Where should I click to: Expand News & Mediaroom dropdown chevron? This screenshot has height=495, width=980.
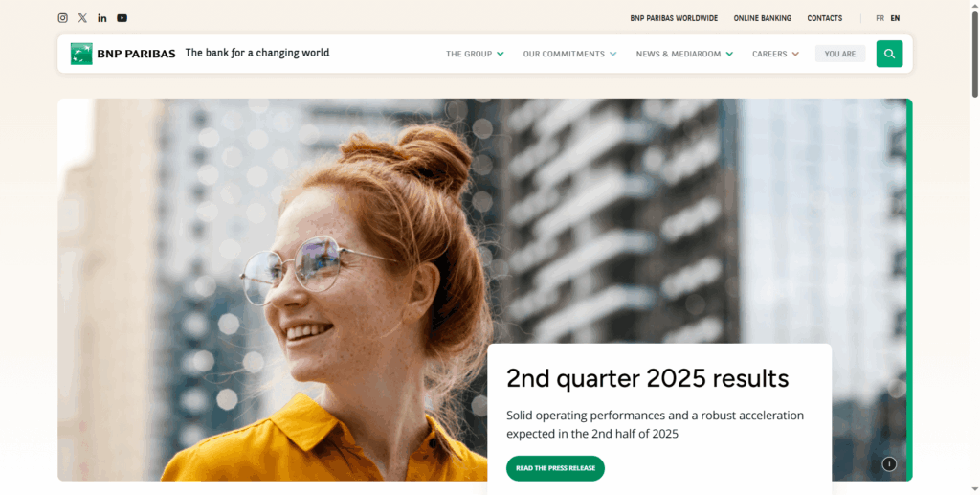pos(729,54)
